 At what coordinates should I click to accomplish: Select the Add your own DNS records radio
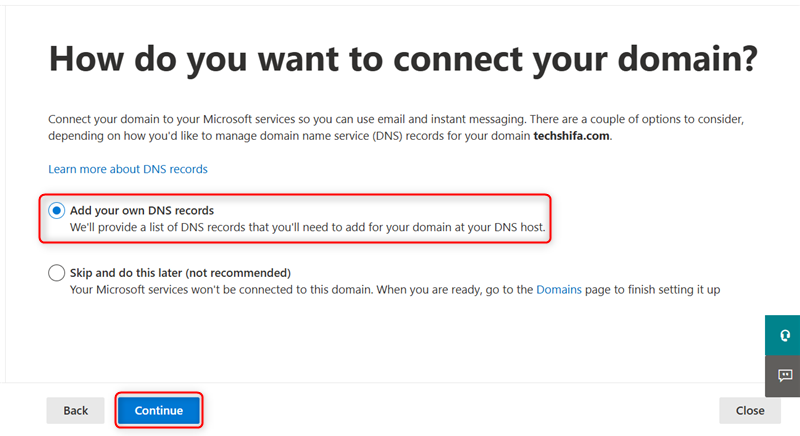[x=57, y=211]
